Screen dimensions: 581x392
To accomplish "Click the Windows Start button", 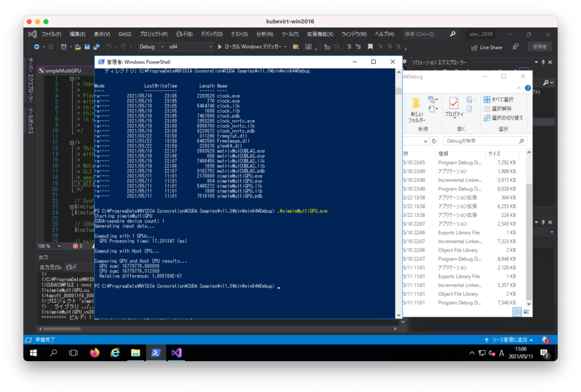I will coord(33,353).
